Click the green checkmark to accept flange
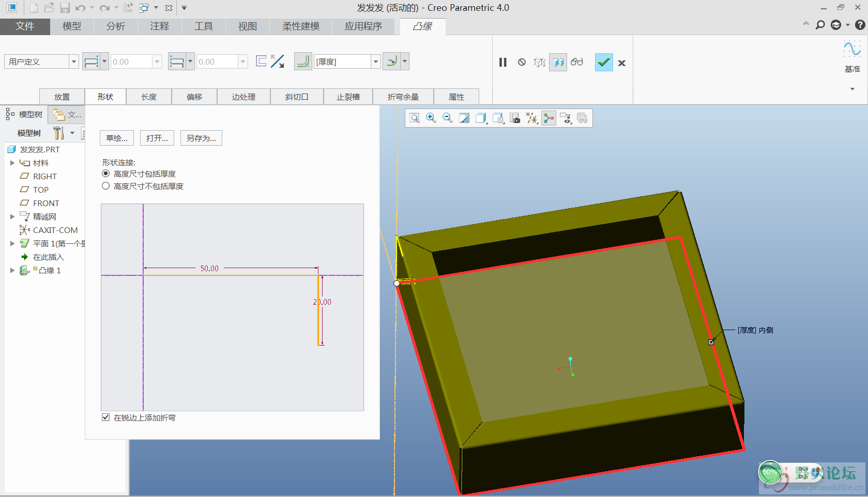The image size is (868, 497). point(603,63)
